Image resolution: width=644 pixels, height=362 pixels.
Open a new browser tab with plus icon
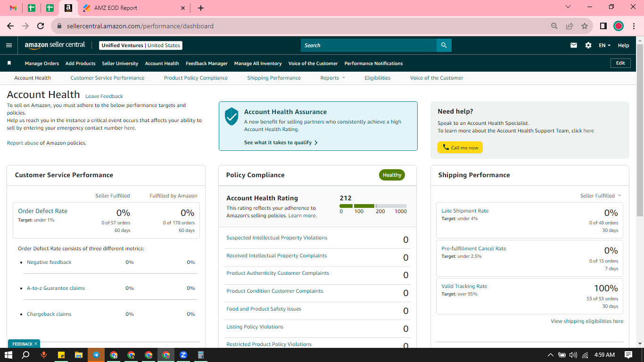click(201, 8)
